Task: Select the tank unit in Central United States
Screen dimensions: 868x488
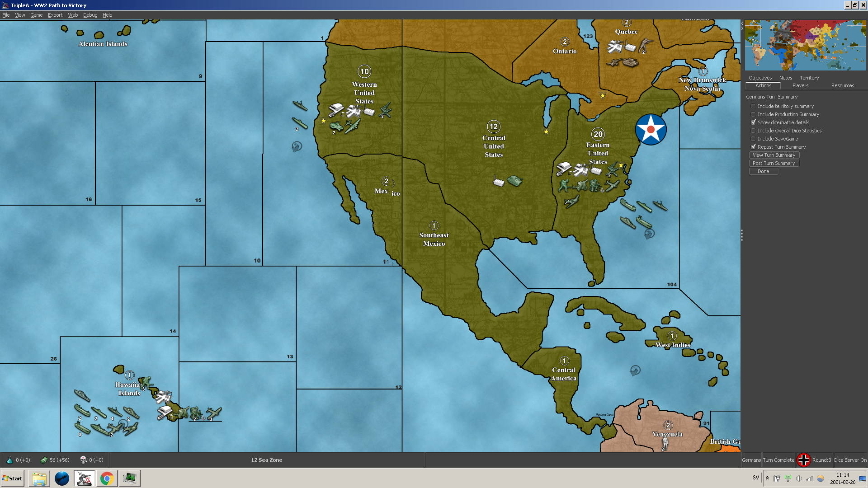Action: point(514,181)
